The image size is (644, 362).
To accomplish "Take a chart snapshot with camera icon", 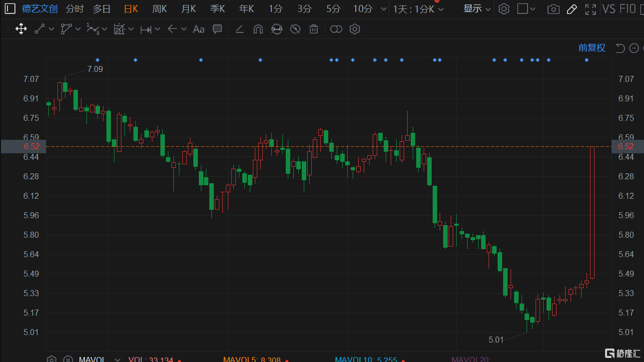I will (553, 9).
